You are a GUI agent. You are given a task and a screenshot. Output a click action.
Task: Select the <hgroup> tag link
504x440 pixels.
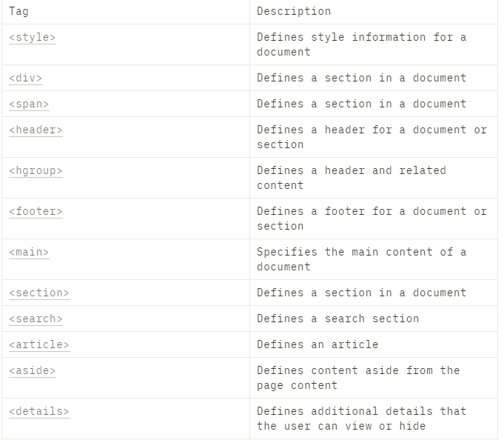(36, 171)
